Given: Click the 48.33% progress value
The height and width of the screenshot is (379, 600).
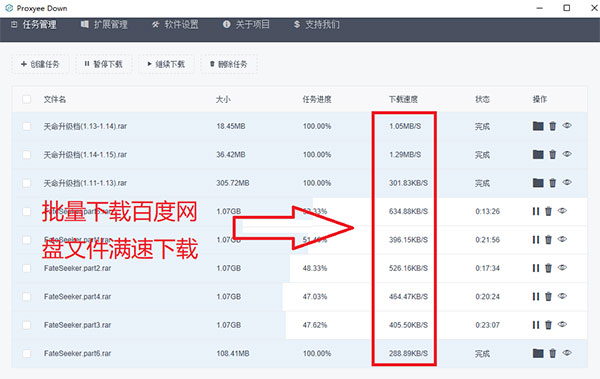Looking at the screenshot, I should [x=315, y=268].
